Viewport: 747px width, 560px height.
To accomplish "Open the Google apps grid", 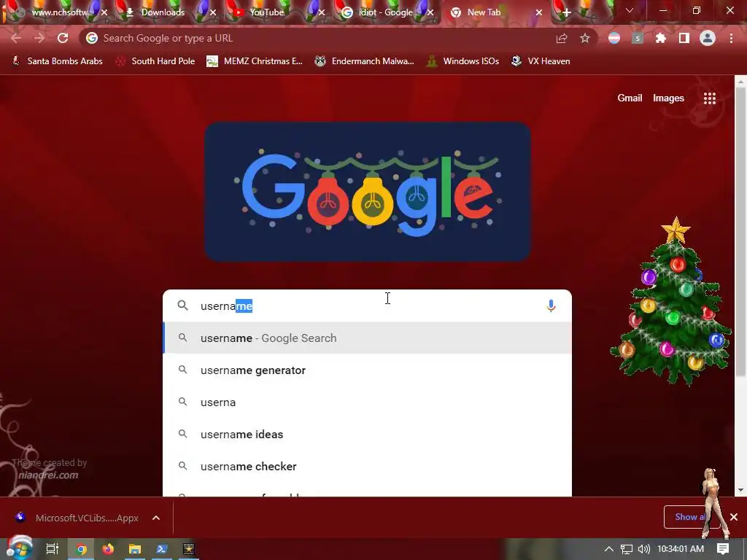I will tap(709, 98).
